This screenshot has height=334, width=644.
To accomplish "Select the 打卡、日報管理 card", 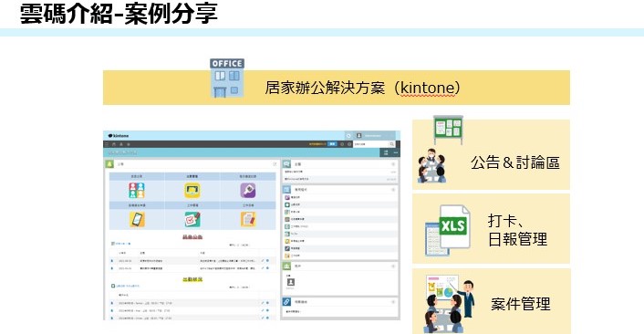I will pyautogui.click(x=491, y=229).
